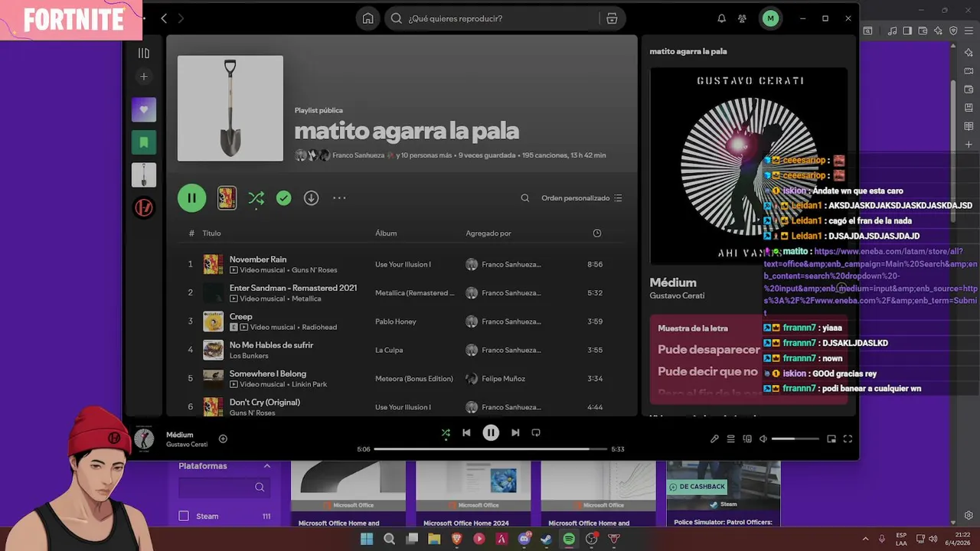980x551 pixels.
Task: Pause the playlist with the big green button
Action: (192, 198)
